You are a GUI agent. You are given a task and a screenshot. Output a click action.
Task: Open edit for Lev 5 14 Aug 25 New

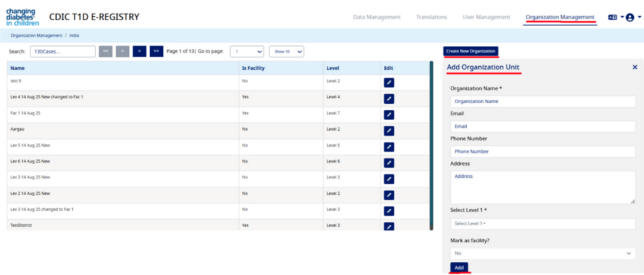[389, 147]
